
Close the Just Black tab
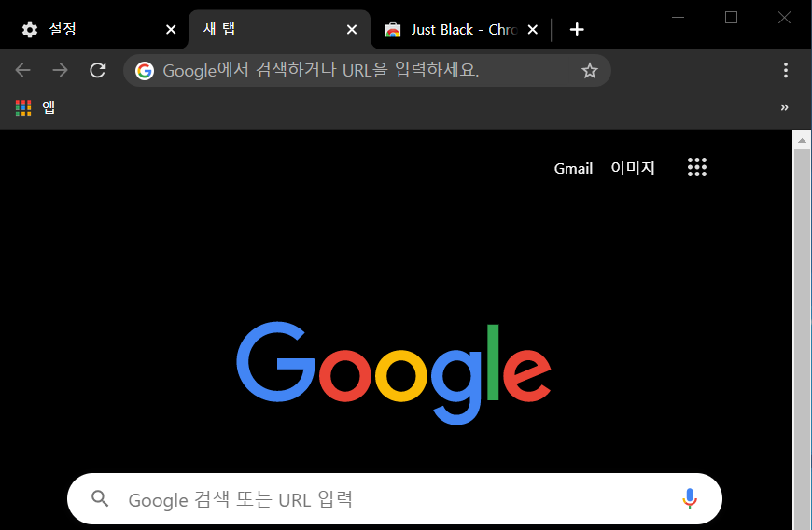coord(532,30)
